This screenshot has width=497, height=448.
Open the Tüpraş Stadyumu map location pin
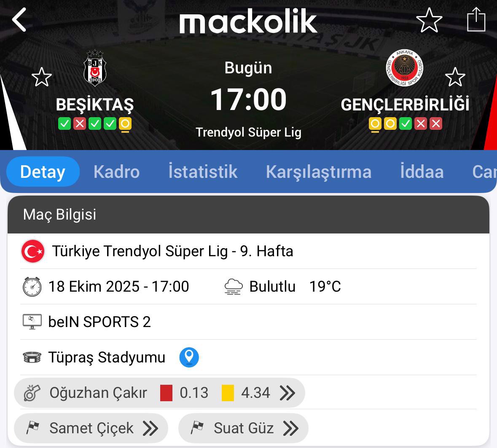click(189, 357)
